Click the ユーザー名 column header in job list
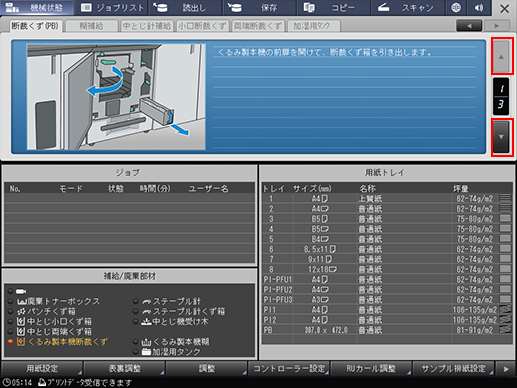The image size is (517, 388). [x=208, y=189]
